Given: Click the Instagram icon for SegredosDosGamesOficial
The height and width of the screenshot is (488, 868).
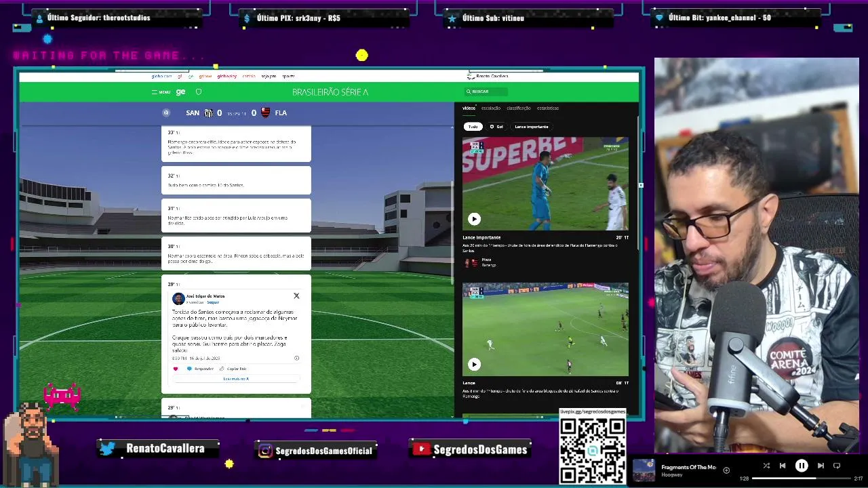Looking at the screenshot, I should coord(265,451).
